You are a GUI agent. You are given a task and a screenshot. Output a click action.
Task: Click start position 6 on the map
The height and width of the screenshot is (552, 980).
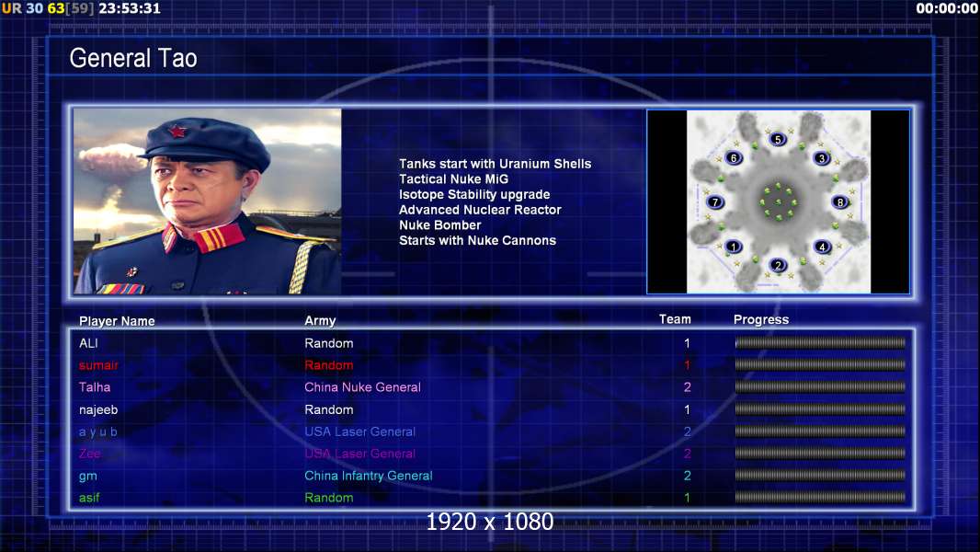pyautogui.click(x=734, y=157)
